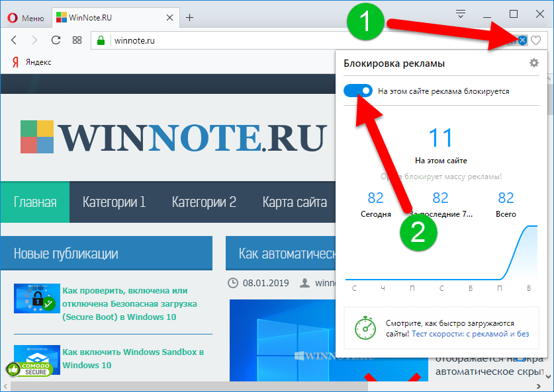Click the ad blocker shield icon

tap(522, 40)
